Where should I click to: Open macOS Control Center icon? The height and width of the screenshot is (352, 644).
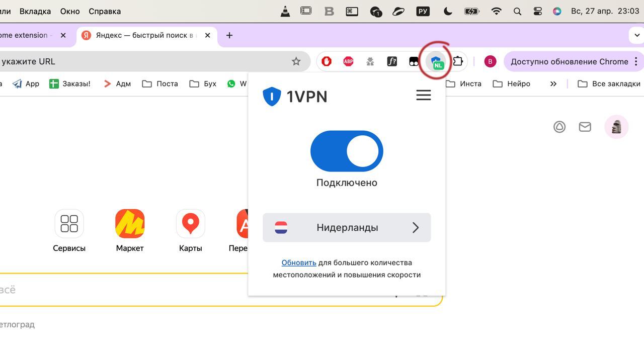[x=537, y=11]
